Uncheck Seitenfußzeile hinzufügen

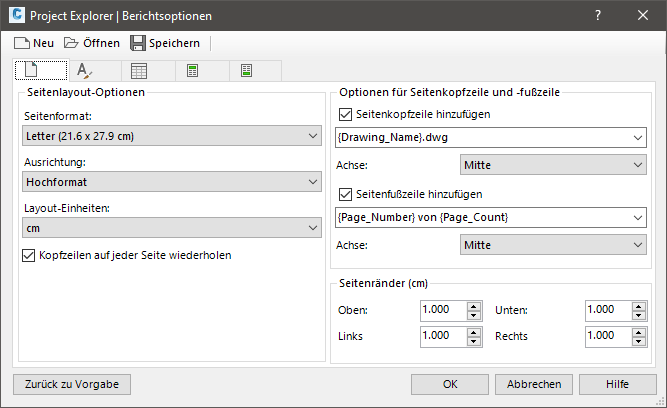point(347,194)
